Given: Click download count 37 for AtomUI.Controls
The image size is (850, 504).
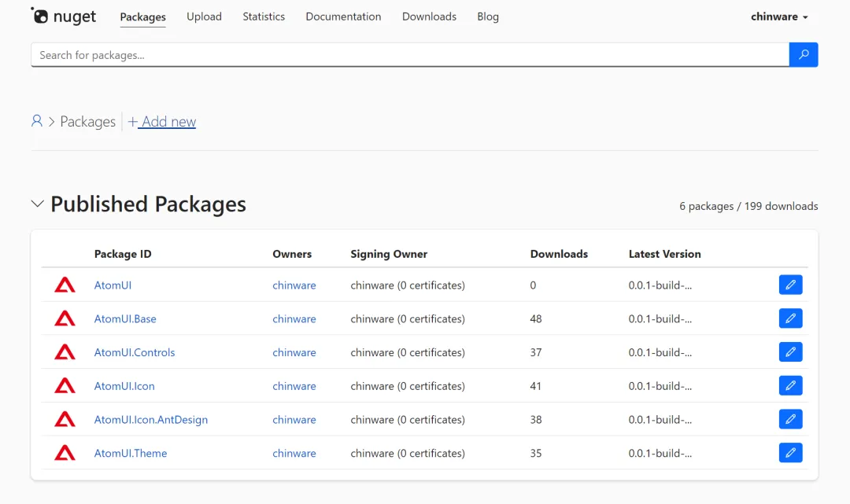Looking at the screenshot, I should (x=536, y=352).
